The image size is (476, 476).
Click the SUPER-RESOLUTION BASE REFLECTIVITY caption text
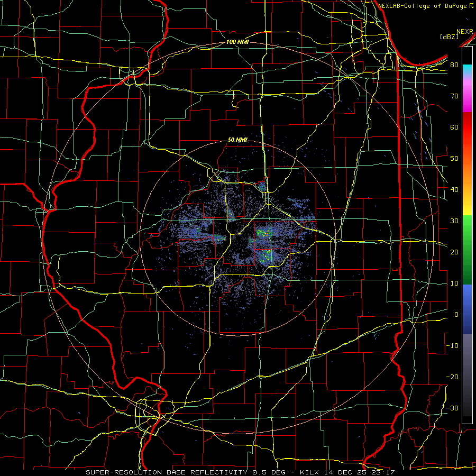pyautogui.click(x=167, y=472)
